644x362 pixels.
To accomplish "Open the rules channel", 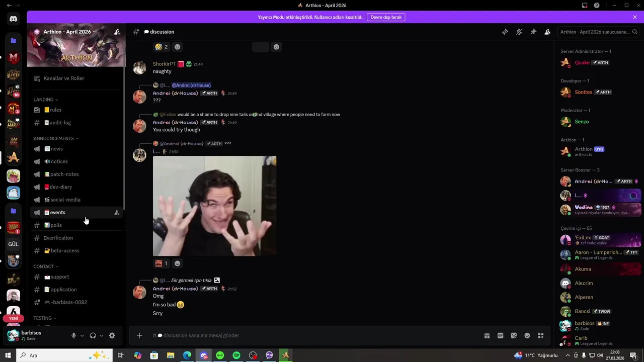I will tap(76, 110).
